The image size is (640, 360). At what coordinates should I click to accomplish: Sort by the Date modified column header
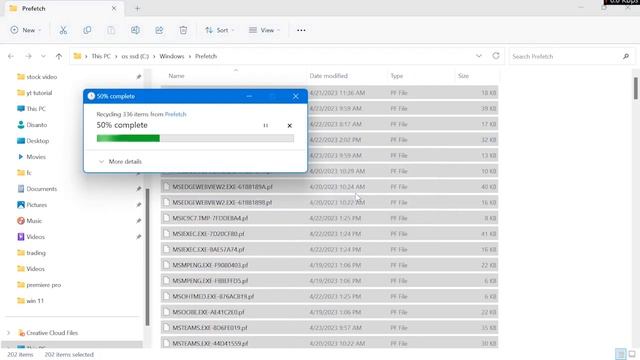[x=329, y=76]
